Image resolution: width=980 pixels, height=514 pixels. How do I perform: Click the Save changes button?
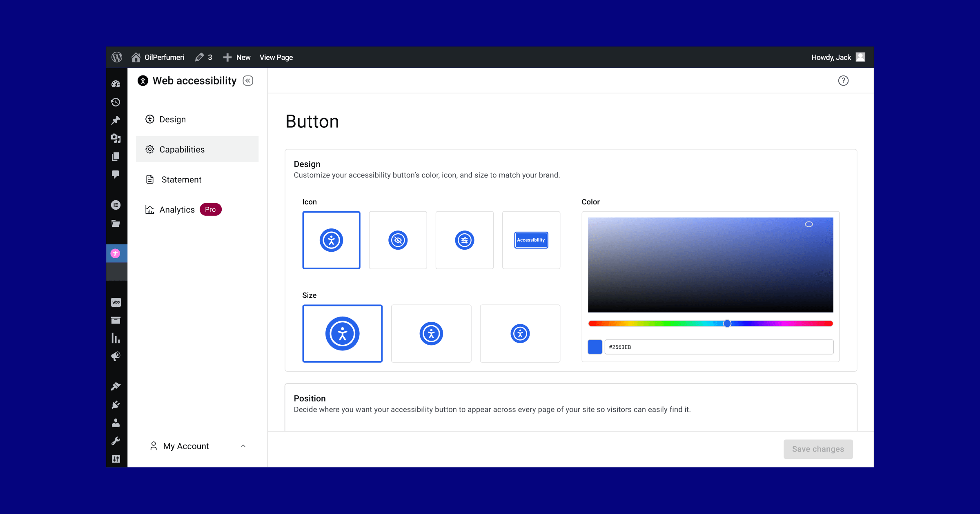[818, 449]
